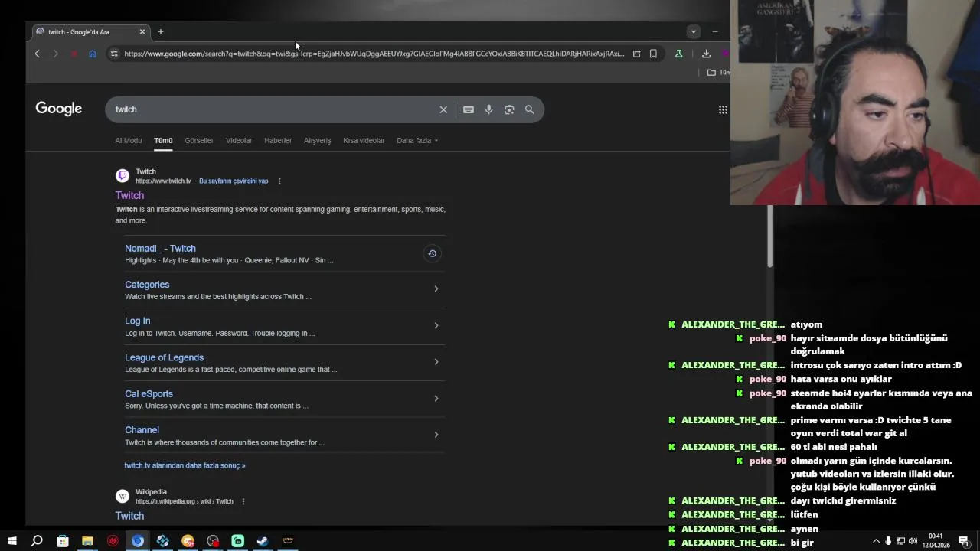This screenshot has height=551, width=980.
Task: Start Google voice search microphone
Action: 488,109
